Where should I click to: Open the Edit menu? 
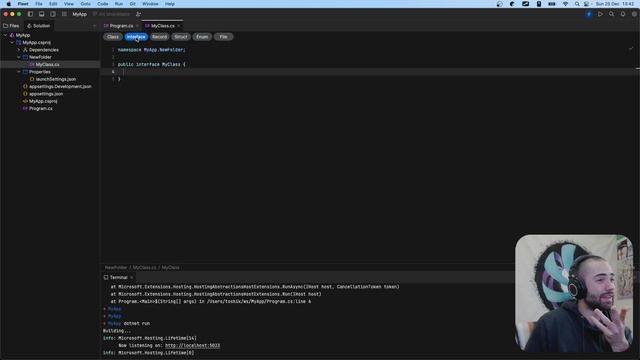click(53, 4)
